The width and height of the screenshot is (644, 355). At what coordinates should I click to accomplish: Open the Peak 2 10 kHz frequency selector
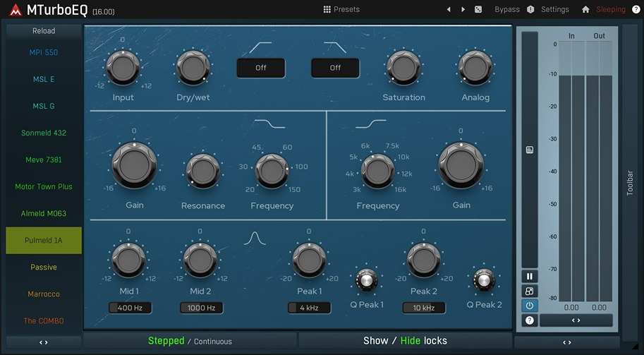tap(423, 308)
